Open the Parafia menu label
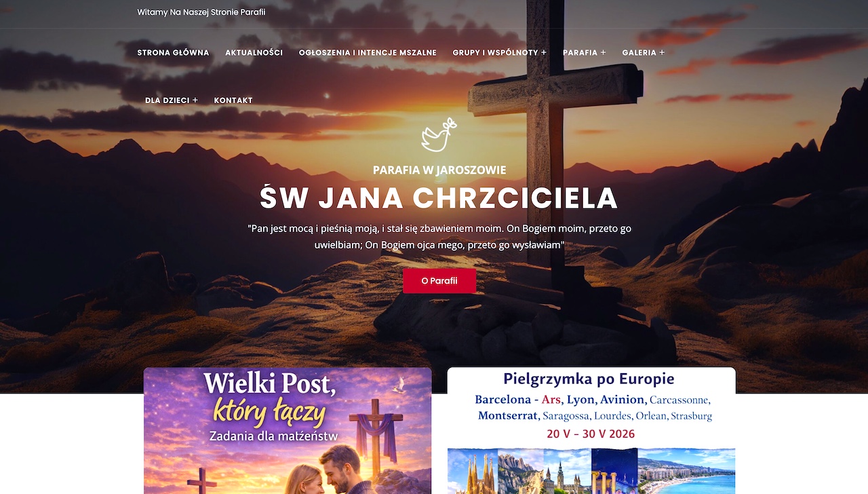The image size is (868, 494). pos(580,52)
